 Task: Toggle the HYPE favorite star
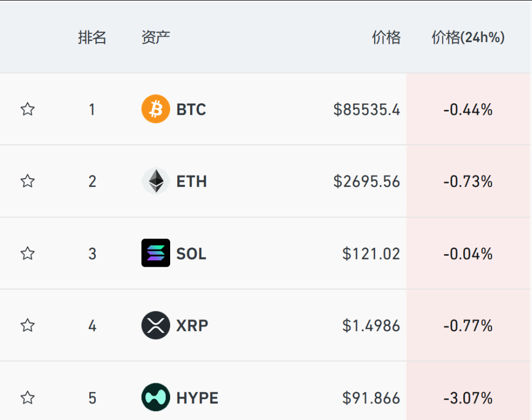pyautogui.click(x=28, y=398)
